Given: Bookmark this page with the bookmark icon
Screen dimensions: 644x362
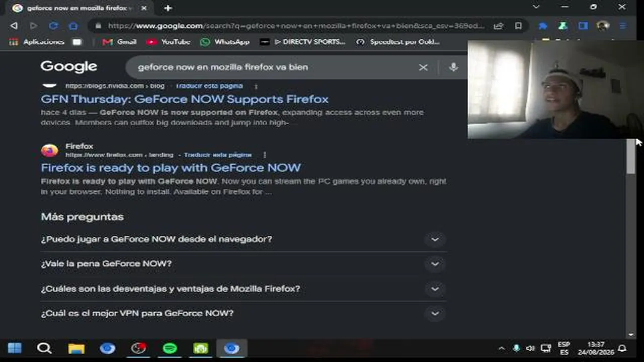Looking at the screenshot, I should pos(518,26).
